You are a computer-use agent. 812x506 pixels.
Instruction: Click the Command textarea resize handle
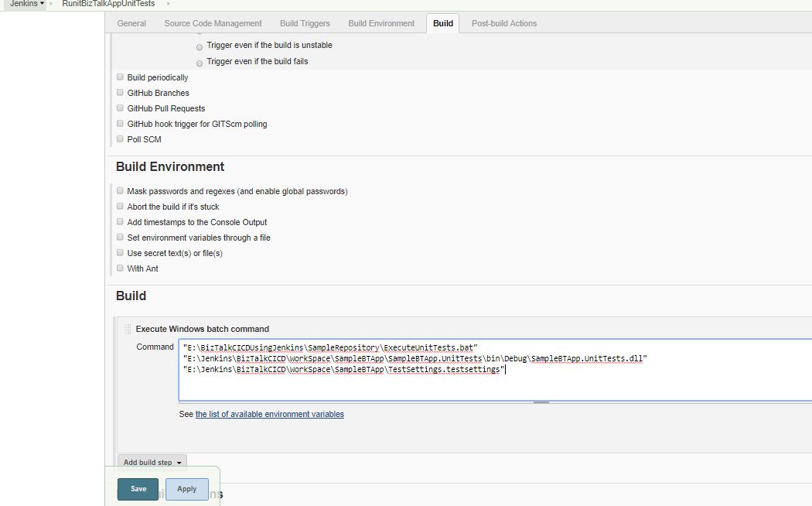[541, 402]
